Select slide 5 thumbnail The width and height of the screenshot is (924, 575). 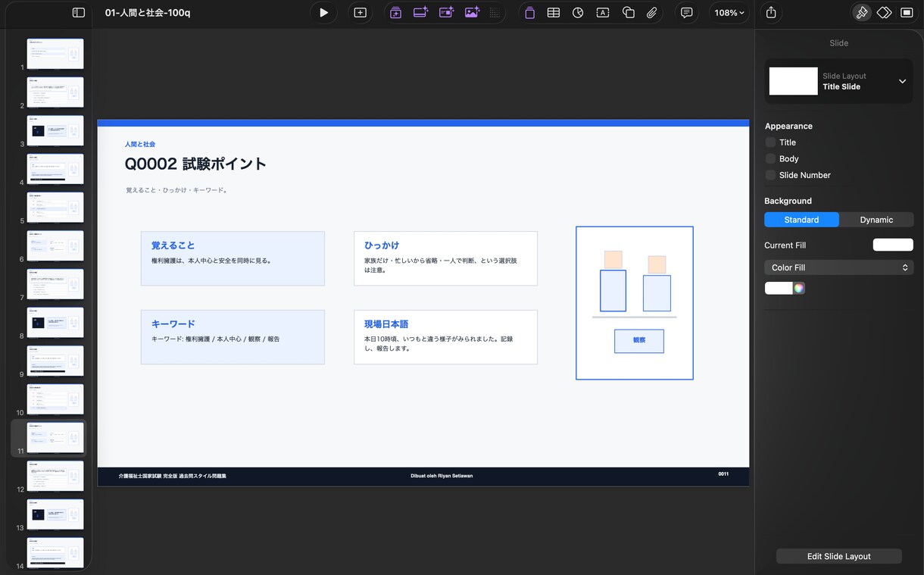(x=55, y=208)
